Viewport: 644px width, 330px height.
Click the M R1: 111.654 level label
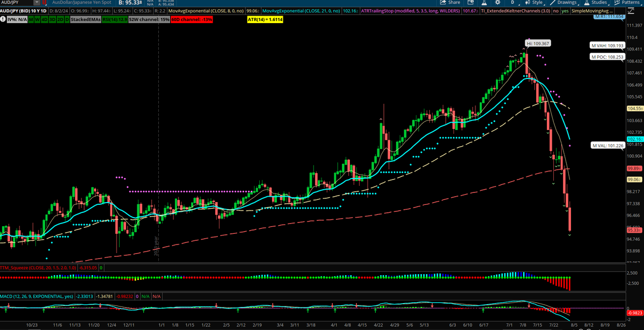pos(610,17)
